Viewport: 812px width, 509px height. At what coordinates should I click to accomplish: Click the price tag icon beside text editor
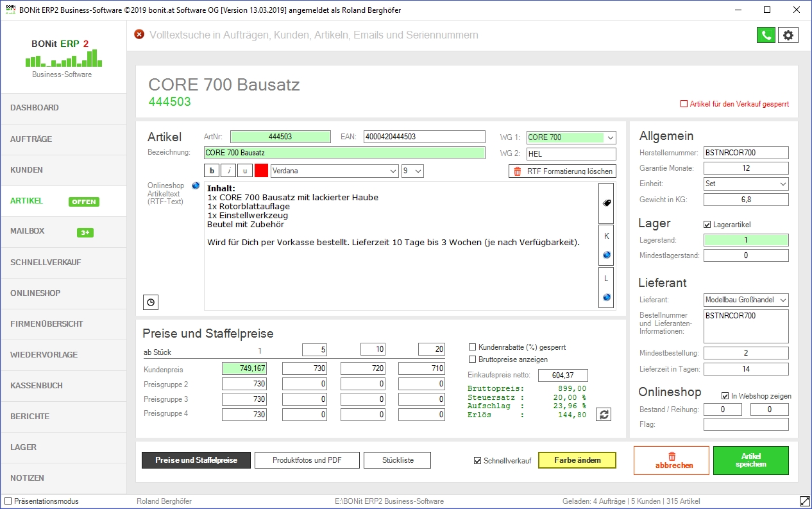(606, 202)
